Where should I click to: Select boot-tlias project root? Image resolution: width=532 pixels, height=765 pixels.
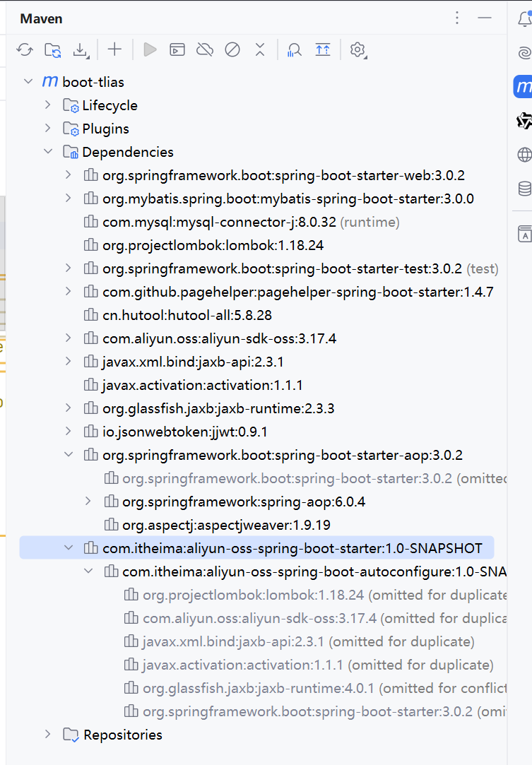93,82
